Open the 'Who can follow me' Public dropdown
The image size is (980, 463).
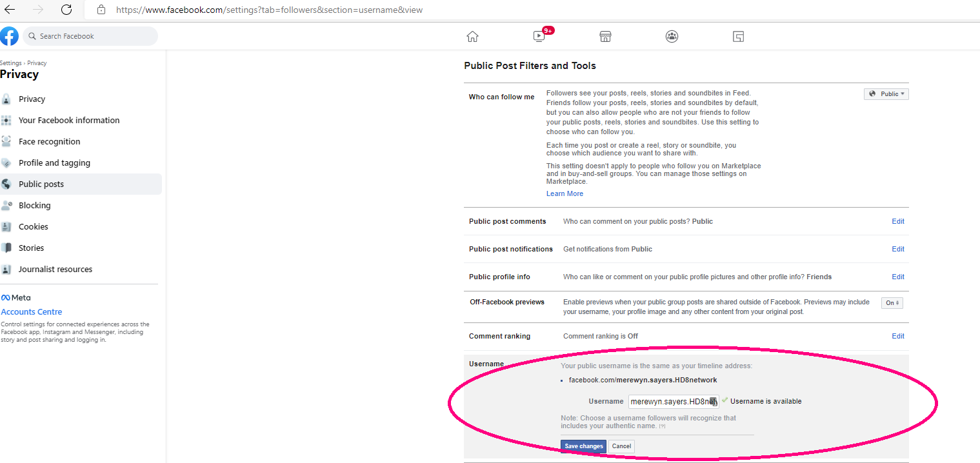[x=886, y=94]
